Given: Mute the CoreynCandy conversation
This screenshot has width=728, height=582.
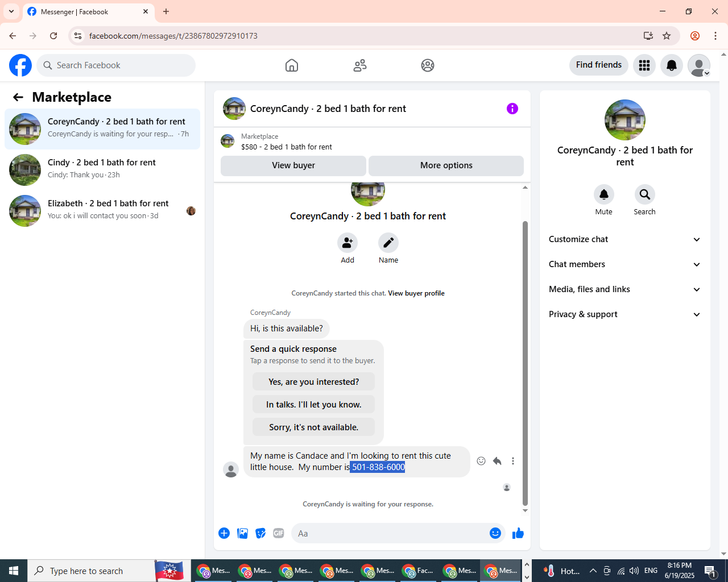Looking at the screenshot, I should pyautogui.click(x=604, y=194).
